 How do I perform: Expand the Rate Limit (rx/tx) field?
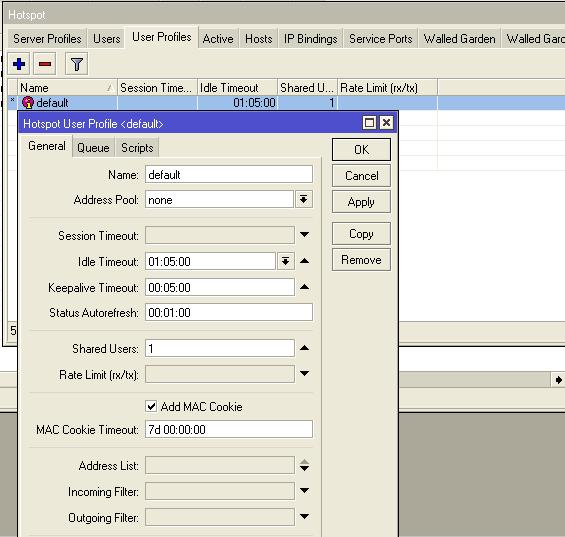point(304,373)
